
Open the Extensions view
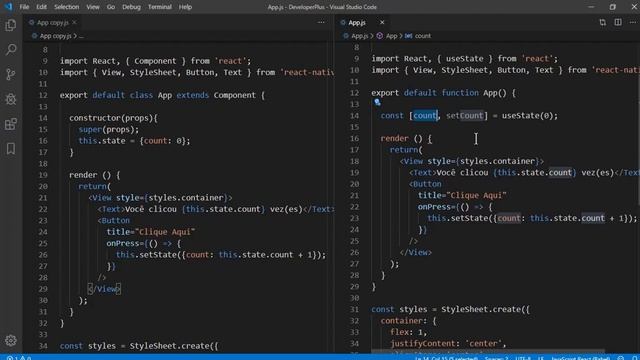(11, 124)
